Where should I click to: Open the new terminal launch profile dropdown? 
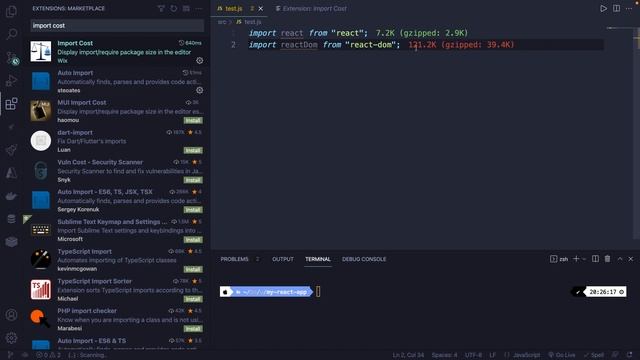tap(584, 259)
